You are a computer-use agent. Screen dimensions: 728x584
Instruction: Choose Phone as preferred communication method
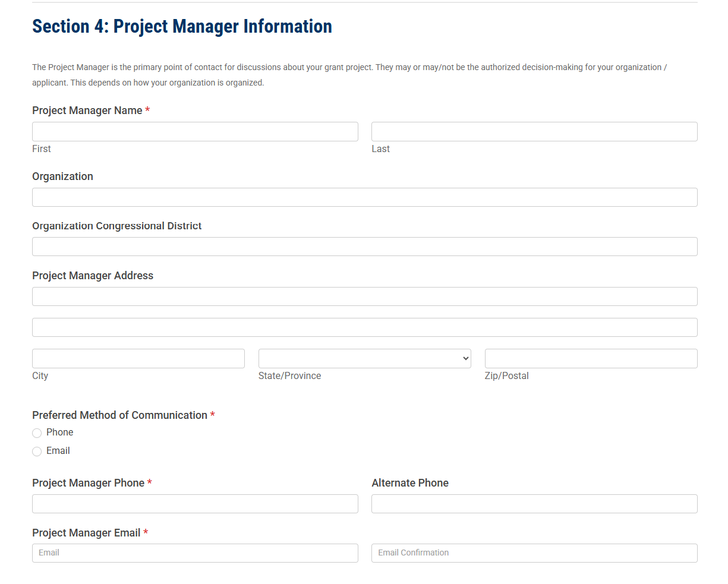(x=37, y=433)
